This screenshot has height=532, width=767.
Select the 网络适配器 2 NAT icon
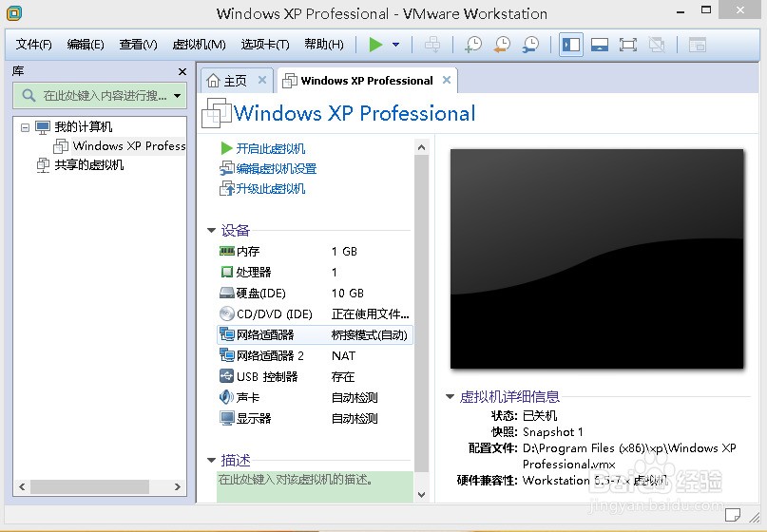click(x=226, y=355)
